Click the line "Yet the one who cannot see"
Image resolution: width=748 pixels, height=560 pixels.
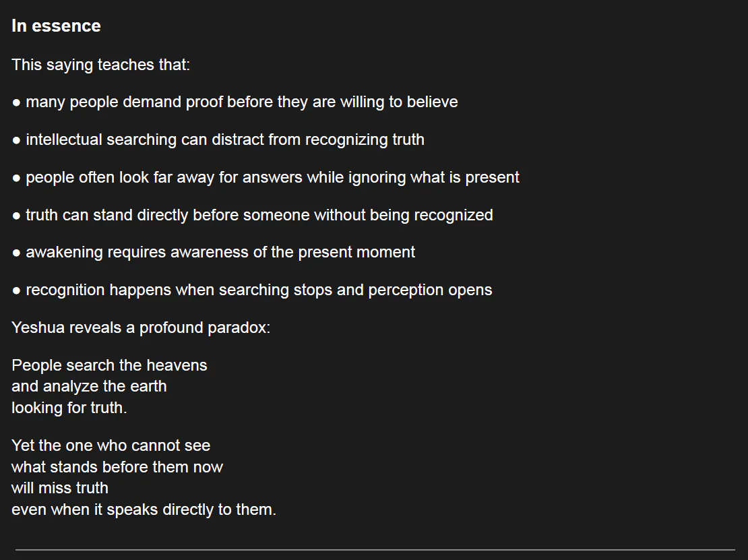(111, 446)
